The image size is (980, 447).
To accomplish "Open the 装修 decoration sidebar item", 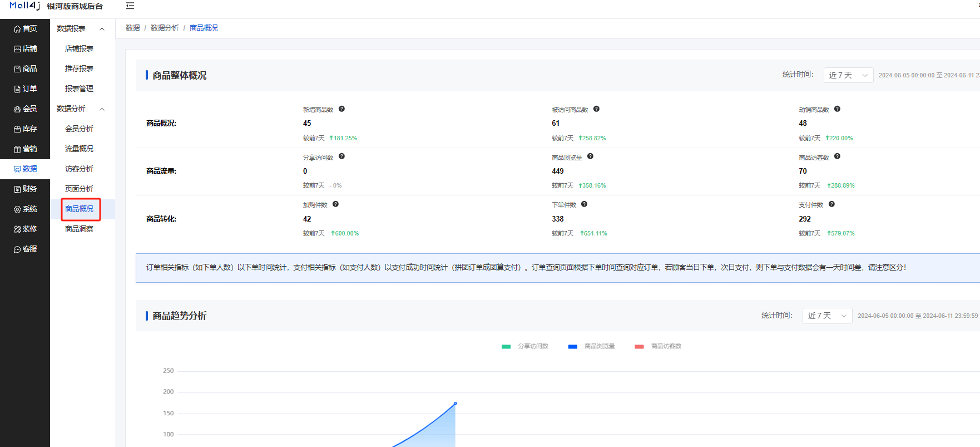I will tap(25, 229).
